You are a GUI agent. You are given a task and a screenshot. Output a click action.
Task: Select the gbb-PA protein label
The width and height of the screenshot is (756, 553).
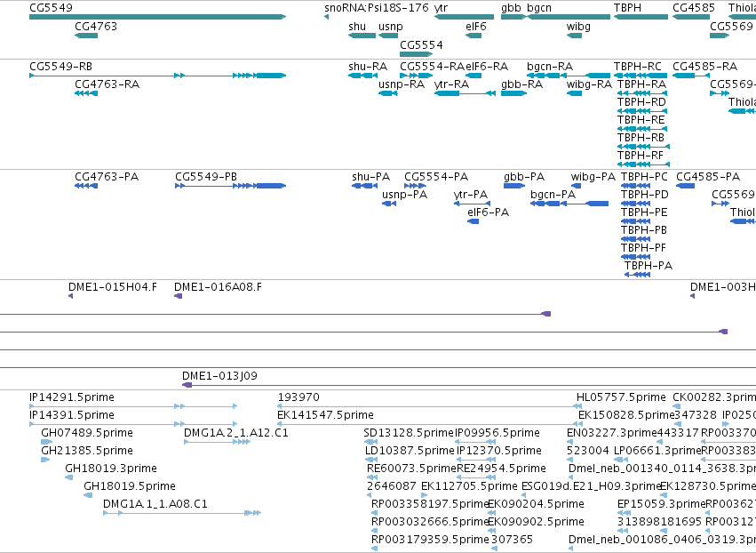tap(524, 177)
